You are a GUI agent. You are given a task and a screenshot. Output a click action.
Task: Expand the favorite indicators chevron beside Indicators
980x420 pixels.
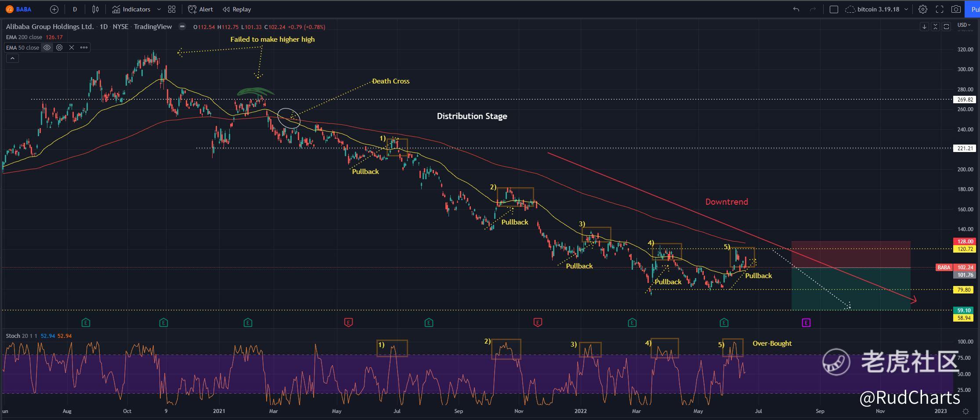click(x=159, y=9)
